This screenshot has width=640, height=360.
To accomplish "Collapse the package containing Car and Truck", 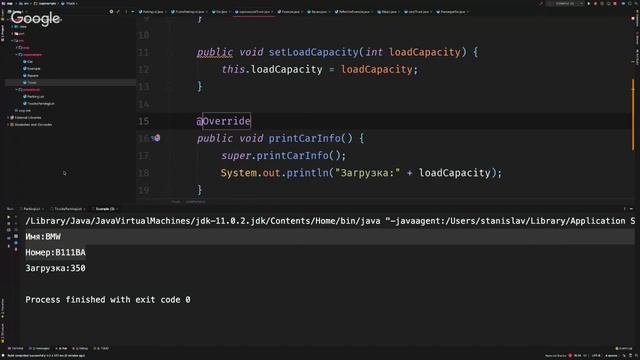I will (16, 55).
